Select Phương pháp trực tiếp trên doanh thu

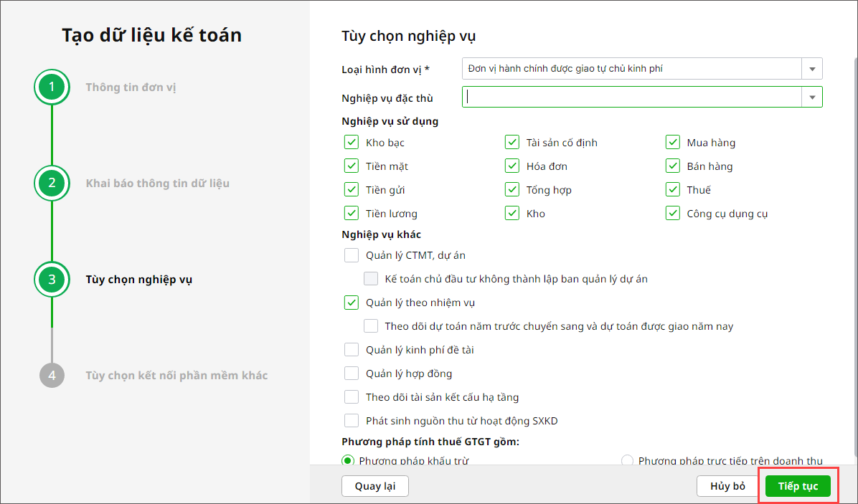628,461
